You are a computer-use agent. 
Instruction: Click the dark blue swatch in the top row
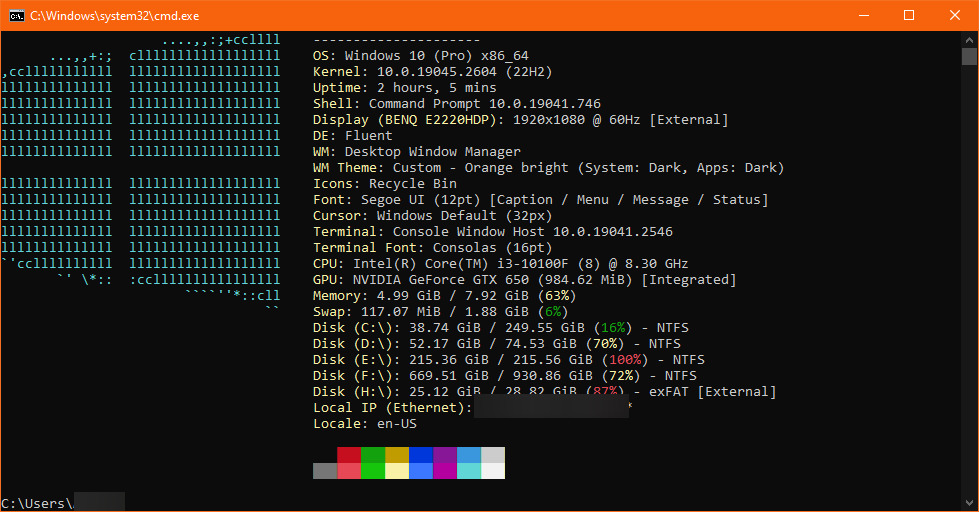point(421,455)
